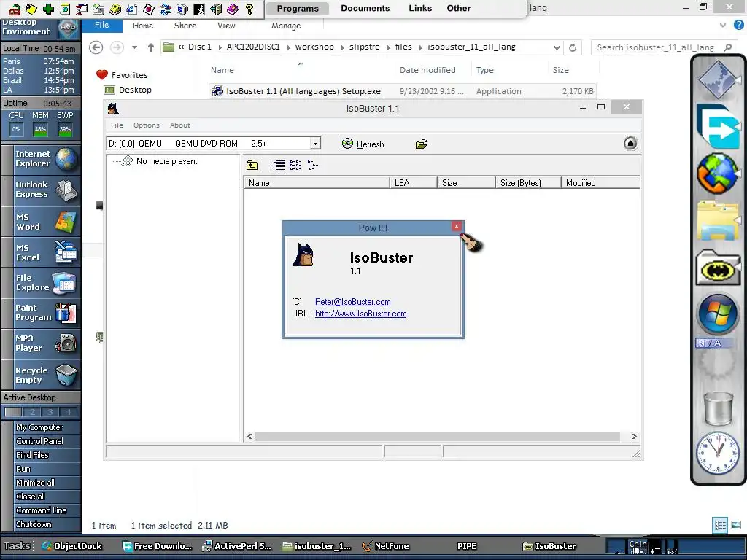The height and width of the screenshot is (560, 747).
Task: Click the yellow tag icon in top toolbar
Action: point(31,9)
